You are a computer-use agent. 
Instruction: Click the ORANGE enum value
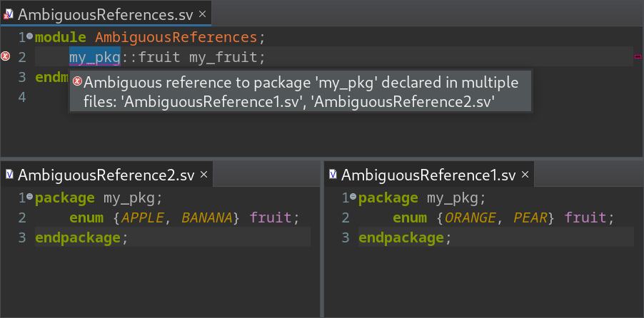coord(471,217)
